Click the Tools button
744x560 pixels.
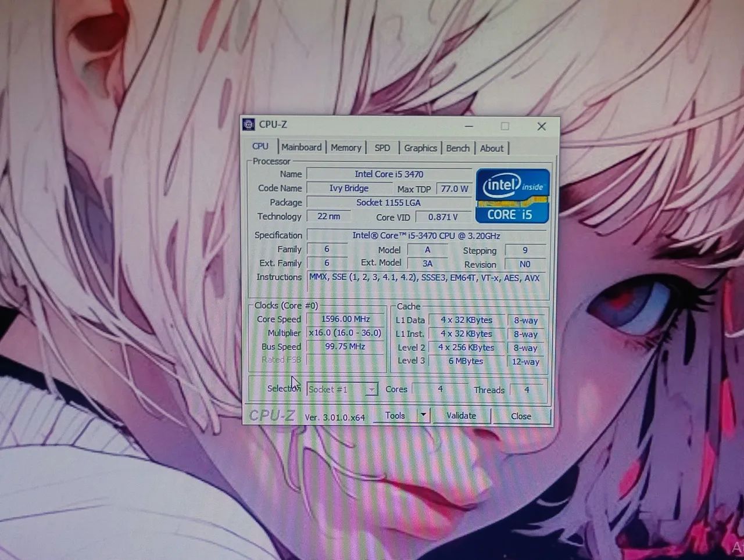395,415
